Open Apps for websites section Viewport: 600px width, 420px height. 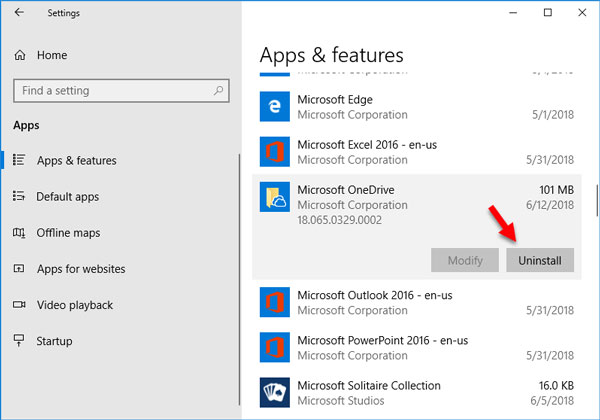coord(81,269)
